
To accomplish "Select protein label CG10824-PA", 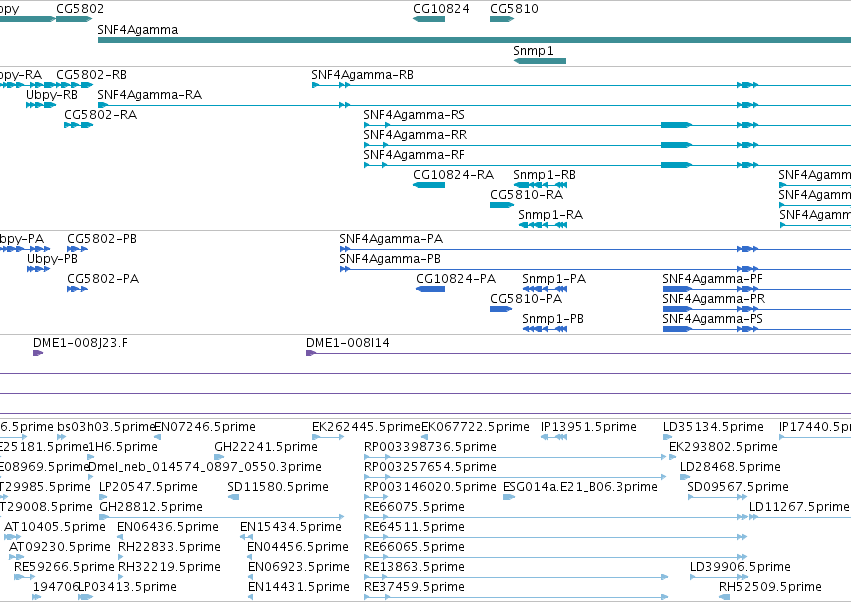I will click(456, 279).
